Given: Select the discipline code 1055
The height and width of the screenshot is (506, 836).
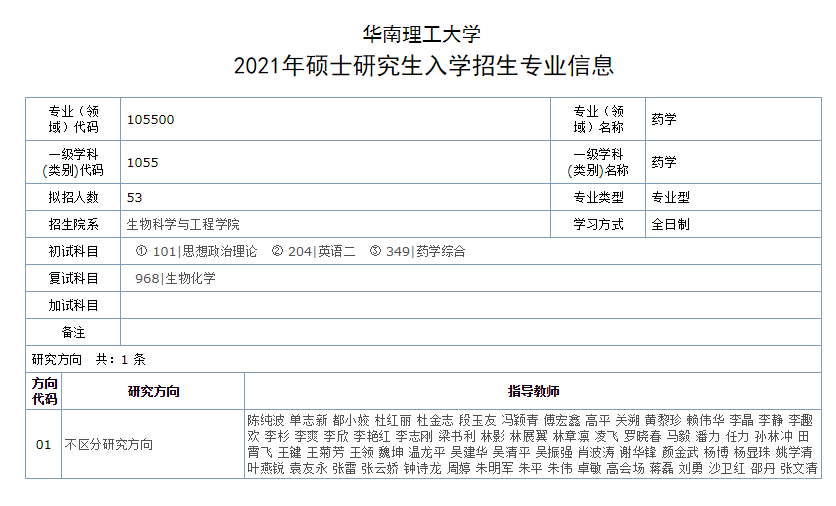Looking at the screenshot, I should tap(142, 163).
